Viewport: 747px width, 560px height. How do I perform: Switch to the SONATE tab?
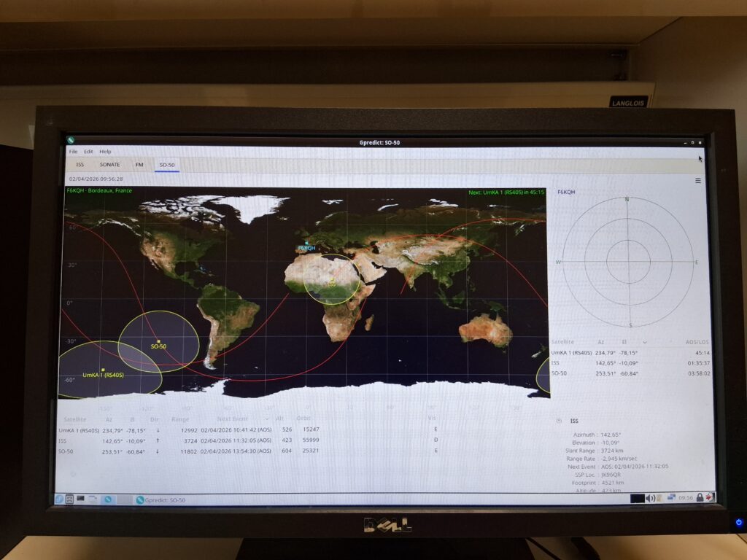tap(109, 165)
